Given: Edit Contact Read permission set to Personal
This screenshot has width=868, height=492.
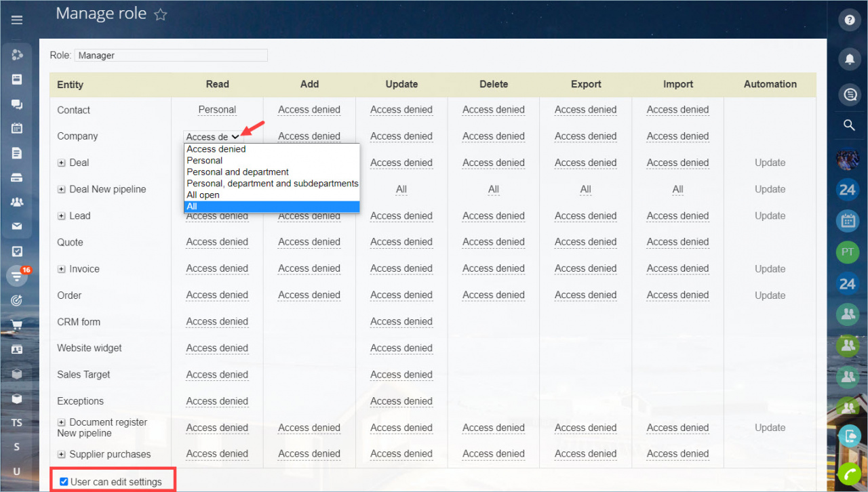Looking at the screenshot, I should point(217,110).
